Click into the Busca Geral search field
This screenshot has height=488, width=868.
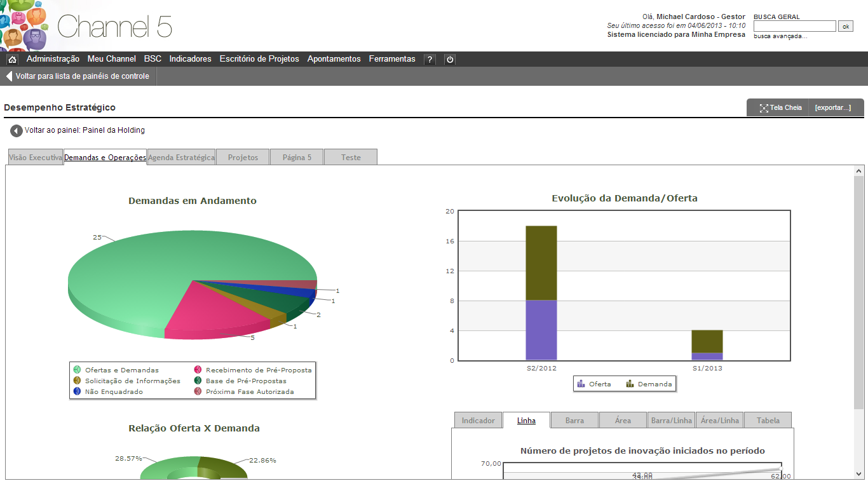(x=795, y=26)
